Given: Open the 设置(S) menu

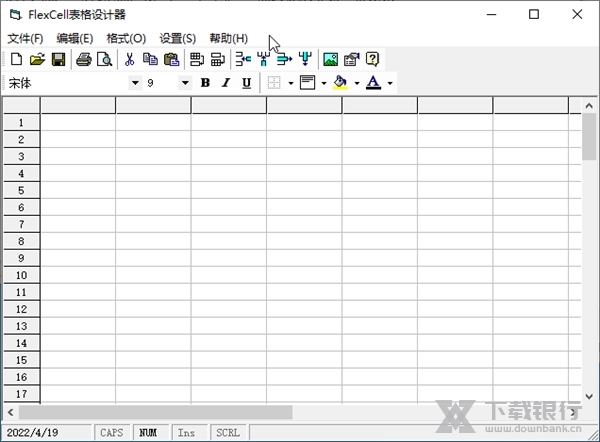Looking at the screenshot, I should click(178, 38).
